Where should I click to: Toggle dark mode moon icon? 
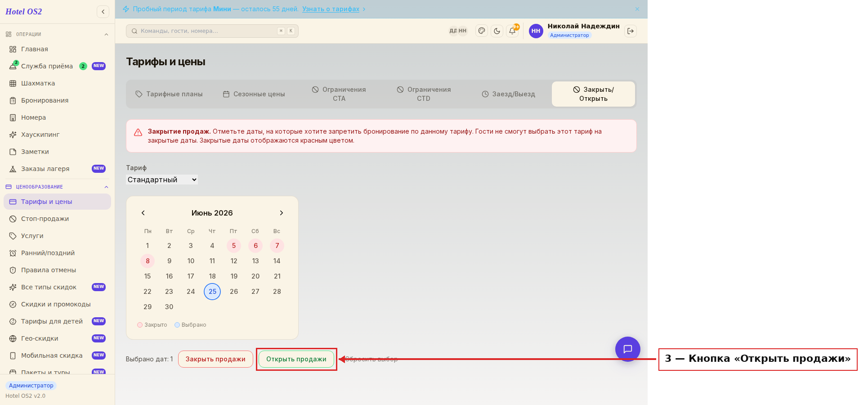pyautogui.click(x=497, y=31)
